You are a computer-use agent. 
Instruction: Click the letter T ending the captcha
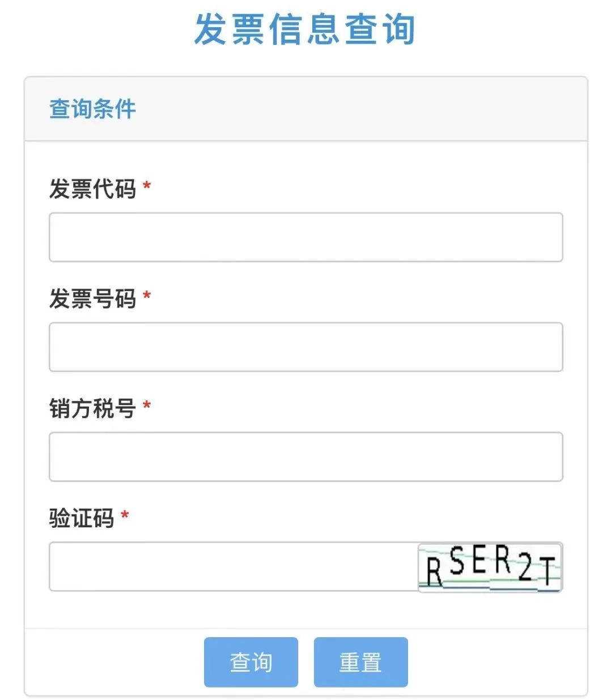coord(548,571)
